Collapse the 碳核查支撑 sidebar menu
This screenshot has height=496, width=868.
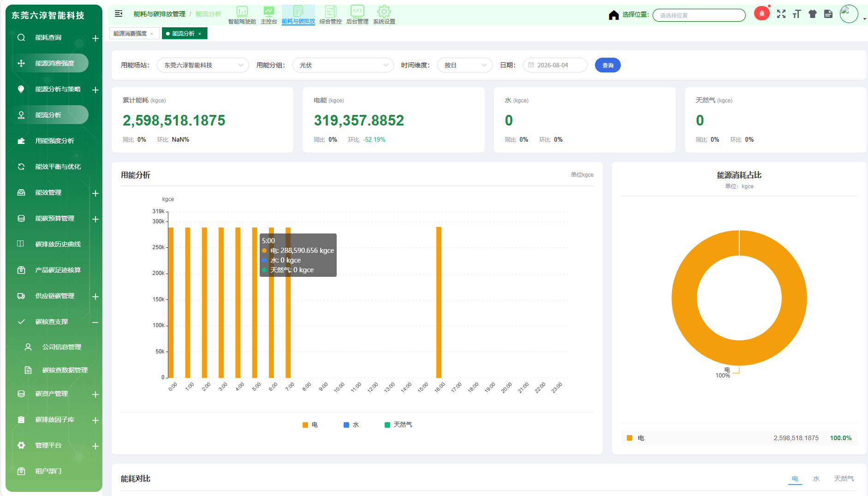pos(95,323)
